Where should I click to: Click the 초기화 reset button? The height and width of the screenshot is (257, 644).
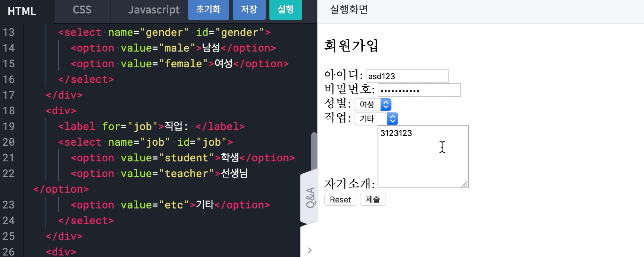pyautogui.click(x=208, y=10)
